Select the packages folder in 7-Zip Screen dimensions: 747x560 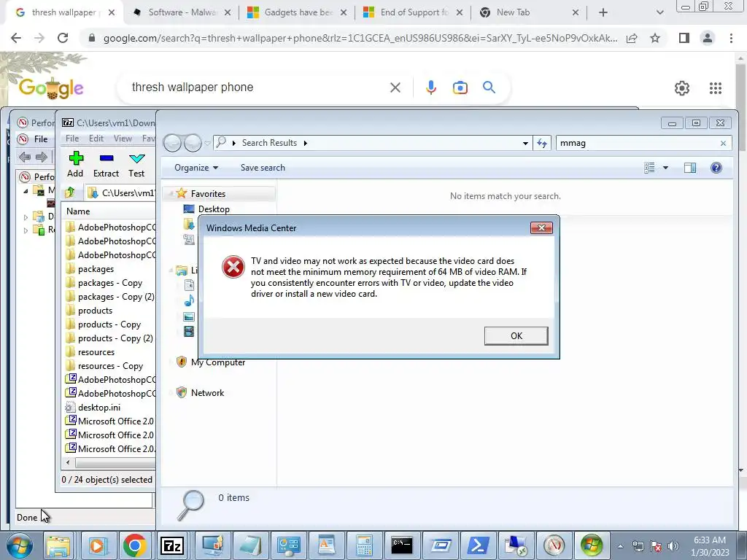point(96,269)
